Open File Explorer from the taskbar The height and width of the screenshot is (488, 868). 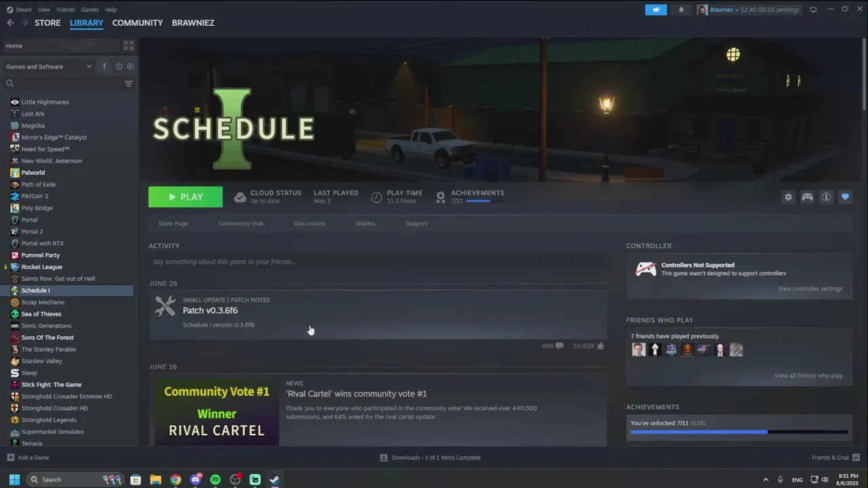coord(155,479)
